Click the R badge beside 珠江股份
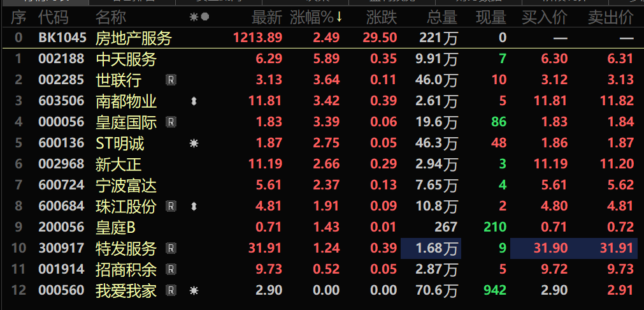Screen dimensions: 644x310 pyautogui.click(x=171, y=206)
